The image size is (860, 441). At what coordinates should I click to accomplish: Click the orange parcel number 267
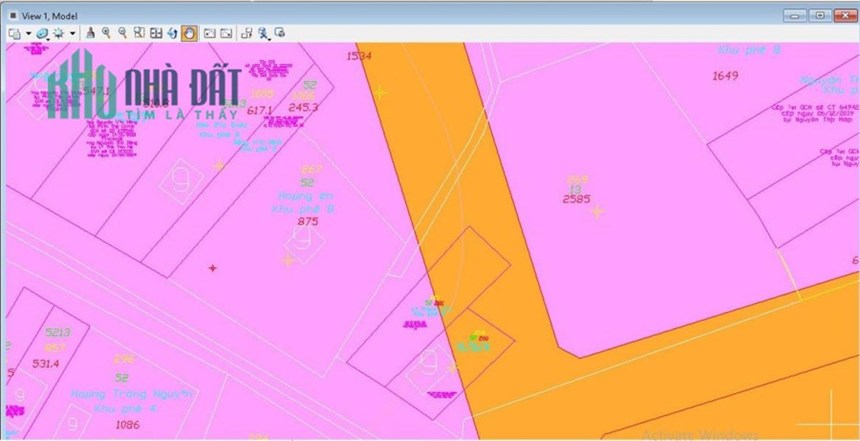pyautogui.click(x=312, y=169)
